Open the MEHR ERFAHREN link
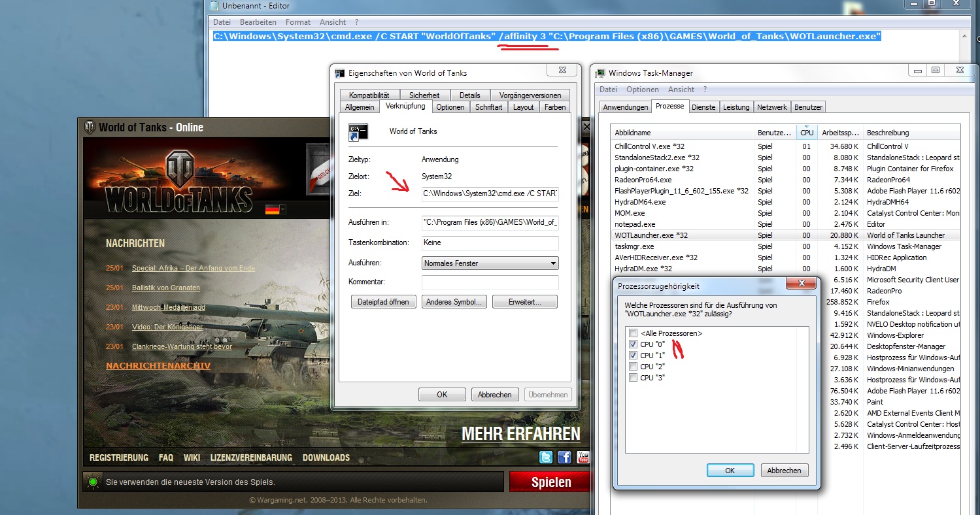 coord(521,433)
